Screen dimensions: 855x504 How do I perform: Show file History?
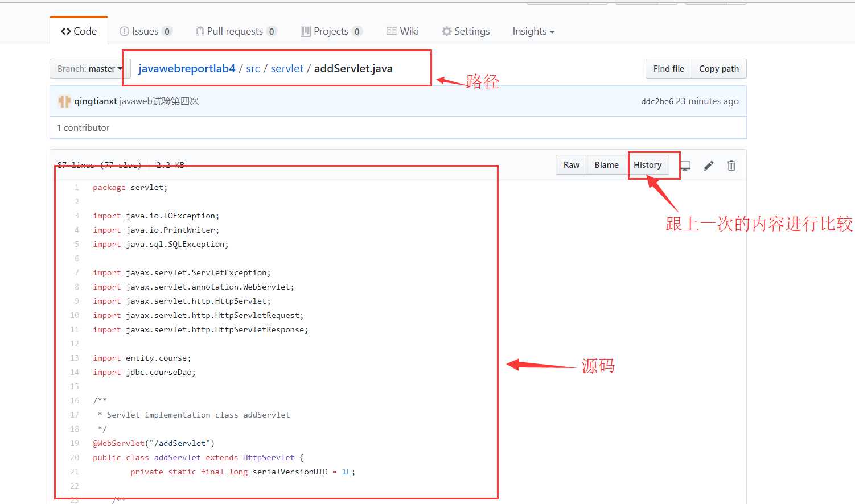coord(648,165)
